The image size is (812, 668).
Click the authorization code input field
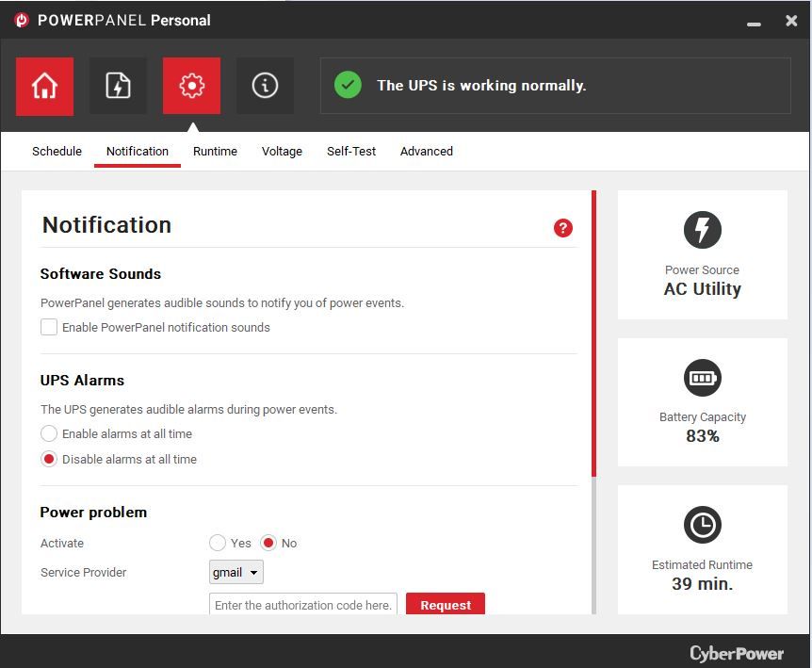point(303,604)
